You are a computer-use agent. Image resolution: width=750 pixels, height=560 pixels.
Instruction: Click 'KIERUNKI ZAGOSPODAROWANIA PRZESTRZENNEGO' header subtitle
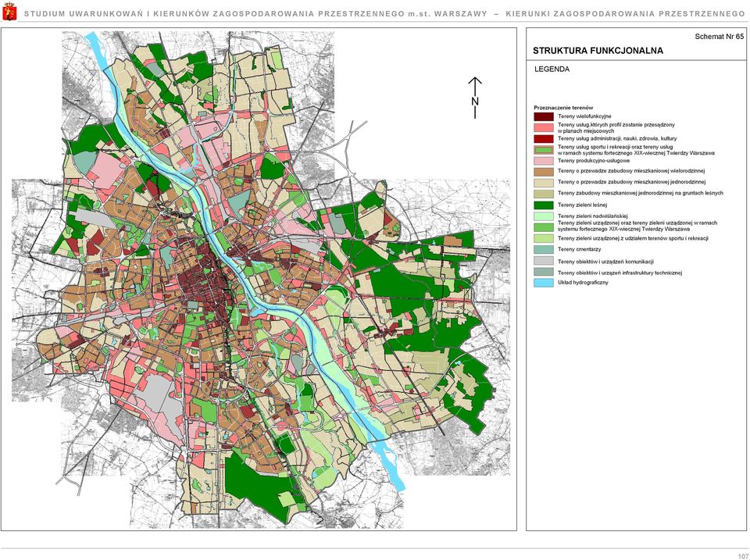tap(625, 14)
